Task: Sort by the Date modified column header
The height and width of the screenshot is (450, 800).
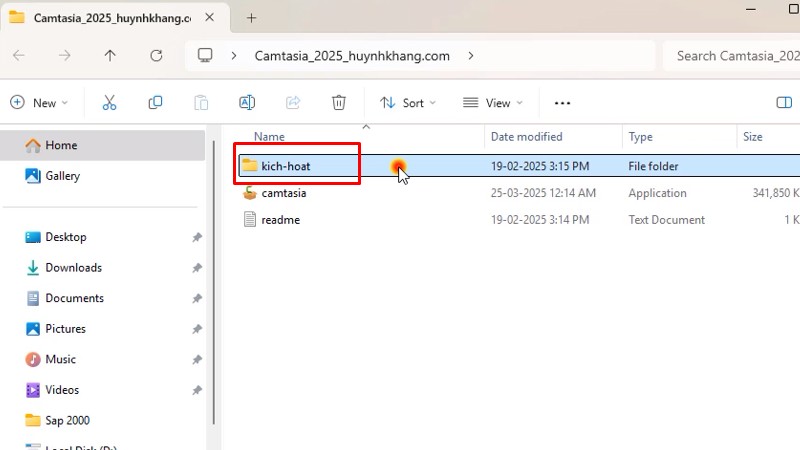Action: [526, 137]
